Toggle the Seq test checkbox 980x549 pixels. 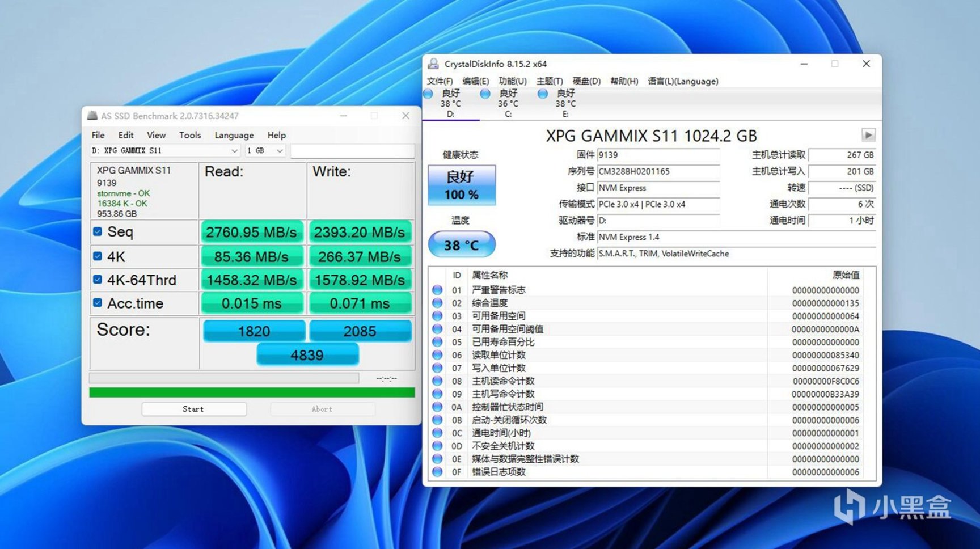click(x=98, y=231)
